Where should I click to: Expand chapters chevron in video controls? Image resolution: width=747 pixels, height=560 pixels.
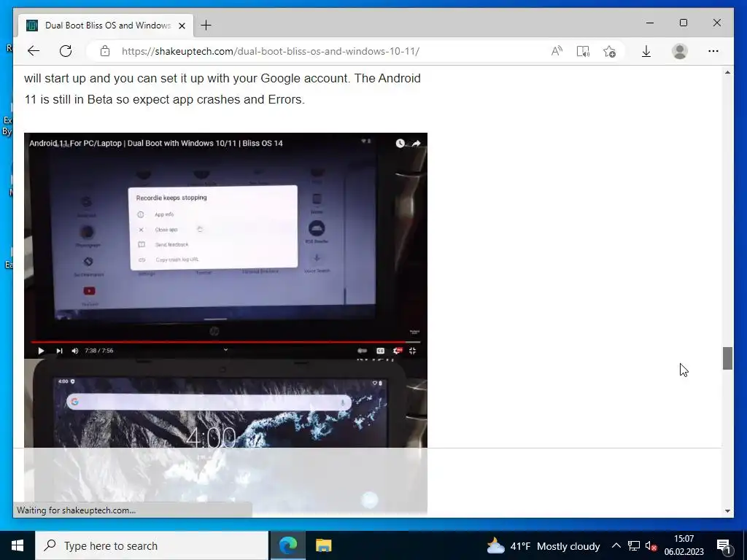[226, 350]
